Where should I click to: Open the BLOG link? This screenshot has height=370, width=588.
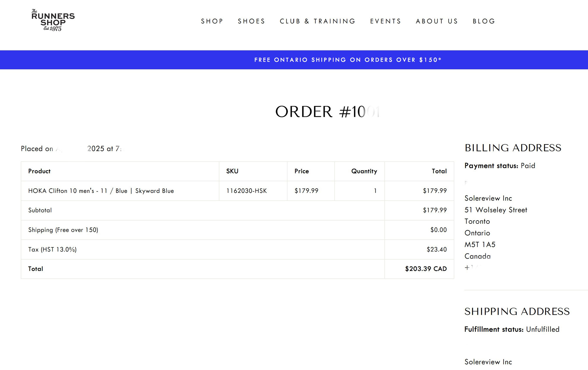tap(484, 21)
